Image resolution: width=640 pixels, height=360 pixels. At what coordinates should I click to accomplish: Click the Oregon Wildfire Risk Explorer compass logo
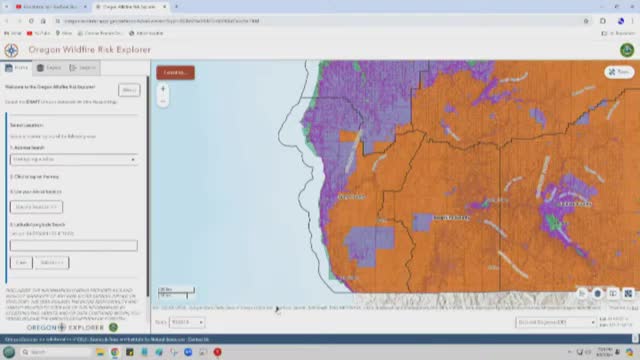click(x=11, y=50)
